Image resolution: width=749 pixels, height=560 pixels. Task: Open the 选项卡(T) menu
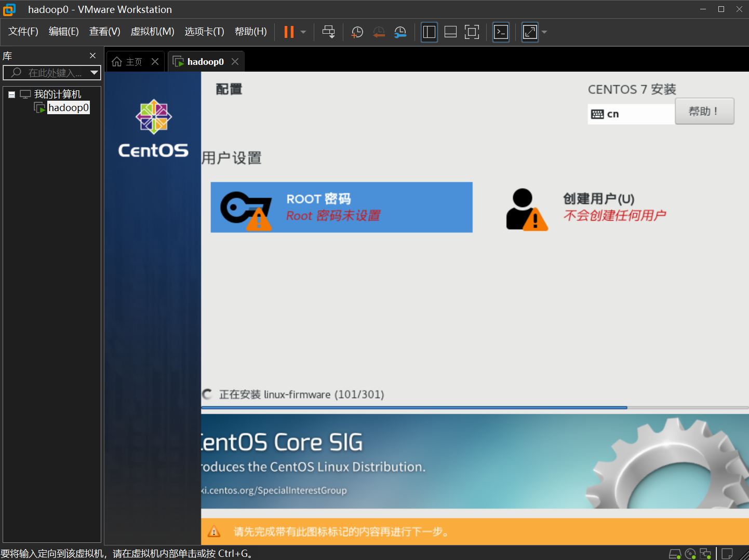point(205,32)
